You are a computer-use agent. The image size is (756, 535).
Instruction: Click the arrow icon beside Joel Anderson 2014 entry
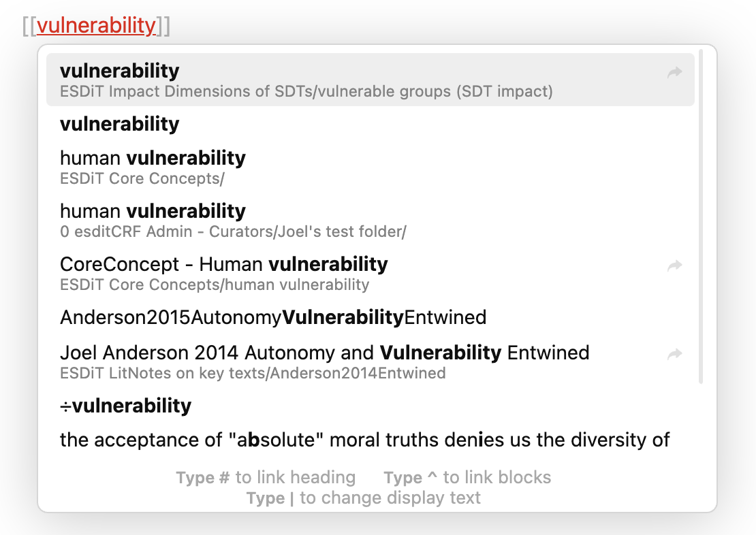pyautogui.click(x=674, y=353)
